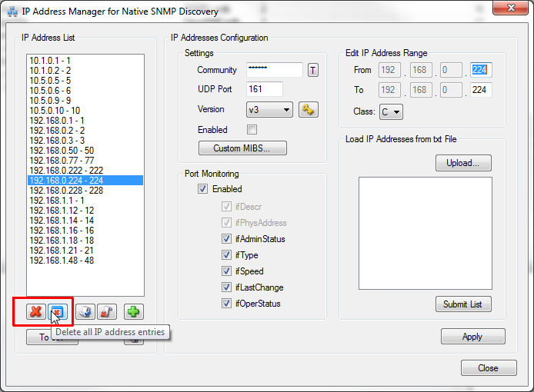Viewport: 534px width, 392px height.
Task: Click the Delete all IP address entries icon
Action: 57,312
